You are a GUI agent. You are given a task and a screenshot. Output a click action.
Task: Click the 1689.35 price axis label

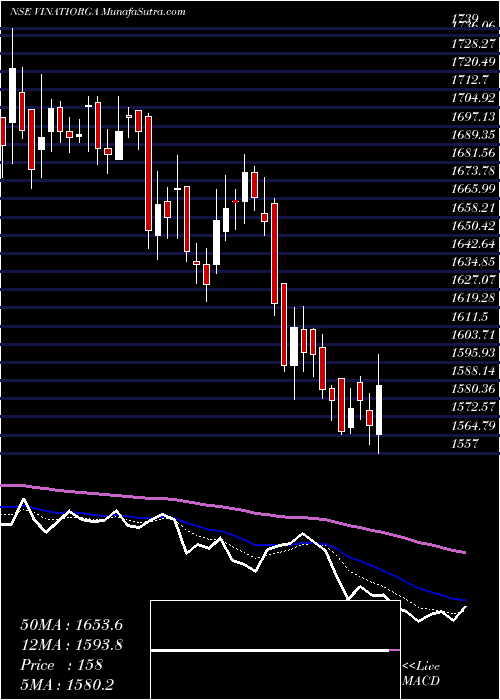click(474, 135)
